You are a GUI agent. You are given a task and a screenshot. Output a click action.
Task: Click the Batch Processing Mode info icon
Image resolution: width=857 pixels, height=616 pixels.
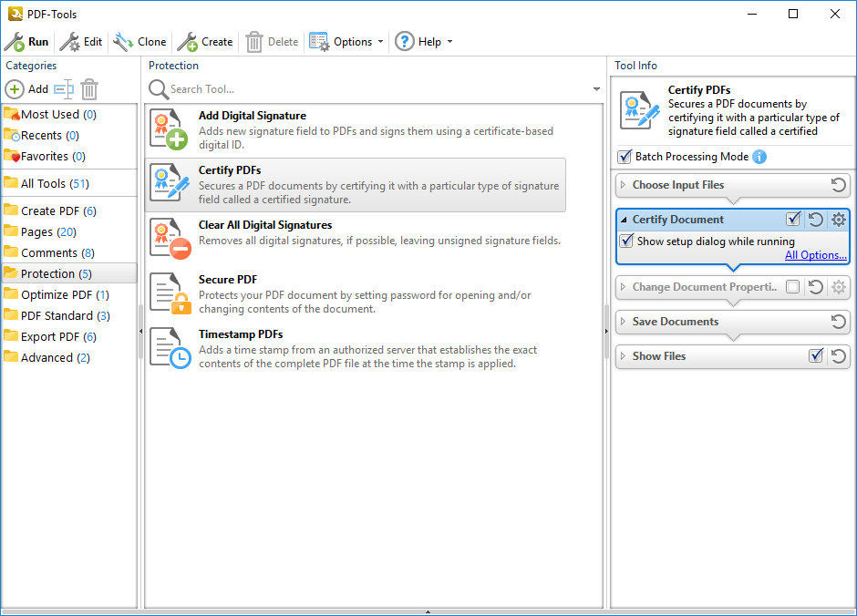click(759, 157)
